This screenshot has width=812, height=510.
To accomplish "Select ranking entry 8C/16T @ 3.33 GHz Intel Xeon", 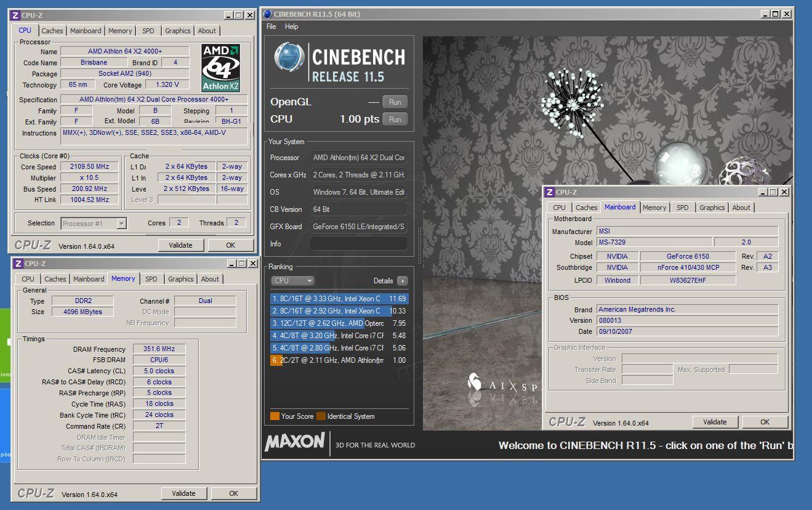I will point(339,299).
